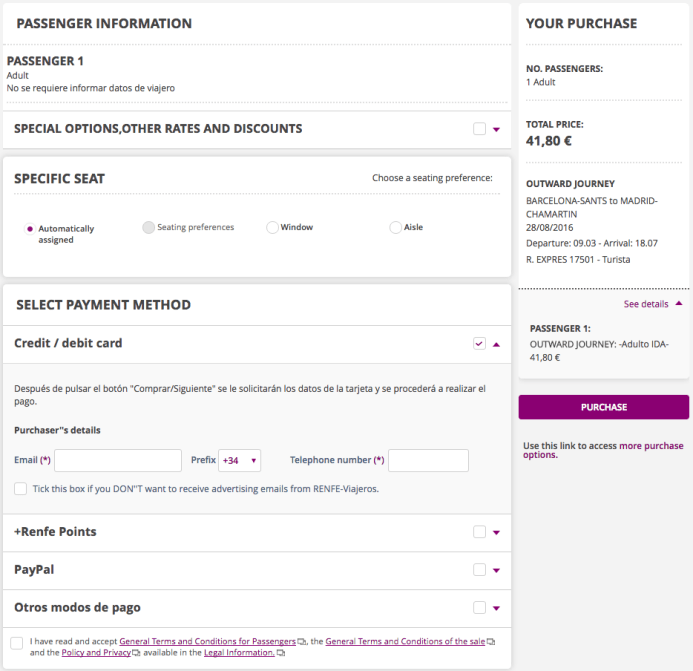Image resolution: width=693 pixels, height=671 pixels.
Task: Collapse purchase details with See details arrow
Action: [x=679, y=304]
